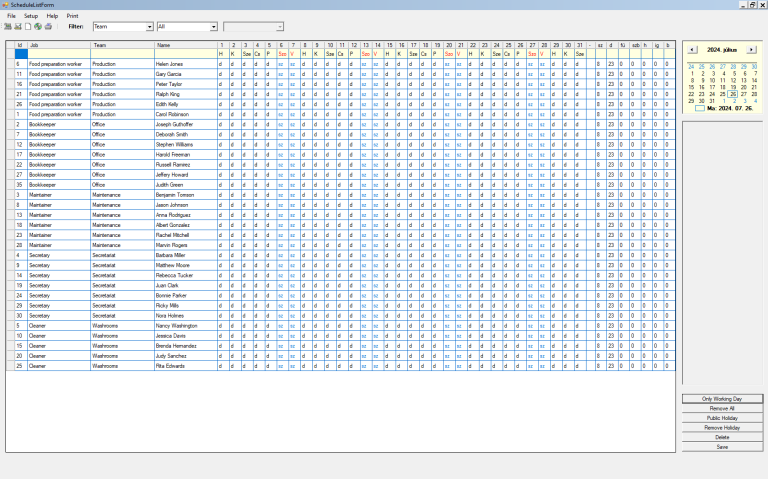The height and width of the screenshot is (479, 768).
Task: Open the File menu
Action: click(12, 16)
